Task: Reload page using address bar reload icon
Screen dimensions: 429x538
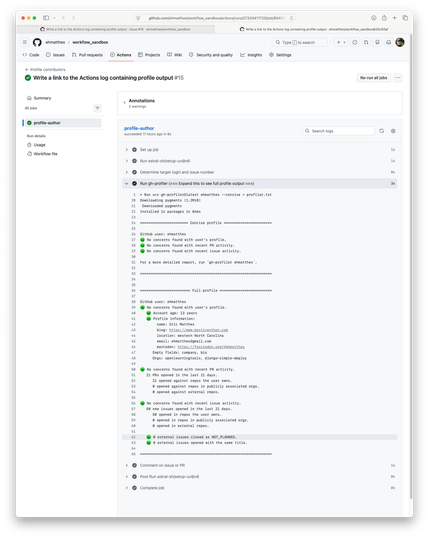Action: pyautogui.click(x=291, y=18)
